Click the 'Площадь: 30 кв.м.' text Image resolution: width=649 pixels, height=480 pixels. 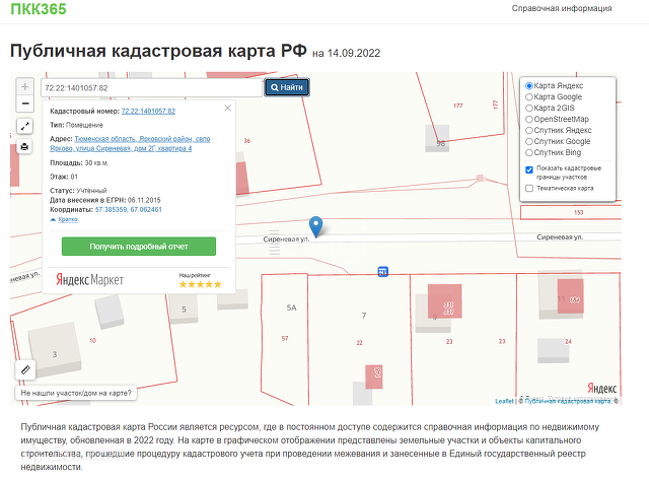click(79, 163)
